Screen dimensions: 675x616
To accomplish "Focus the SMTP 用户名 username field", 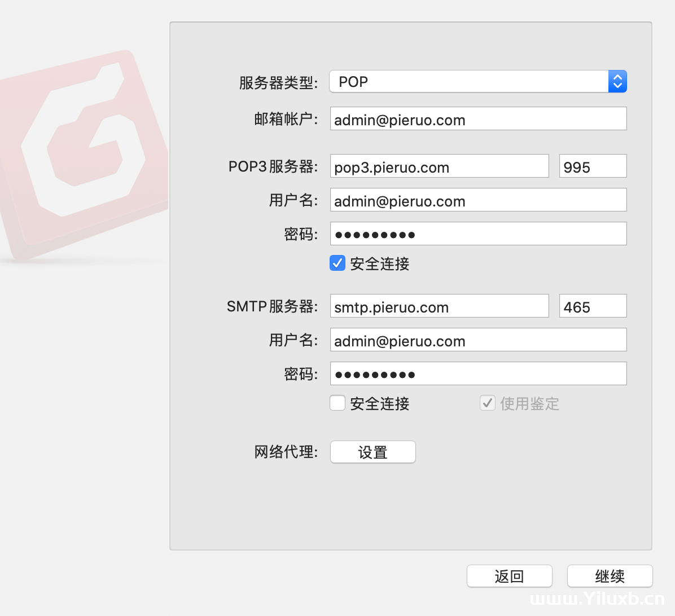I will point(477,340).
